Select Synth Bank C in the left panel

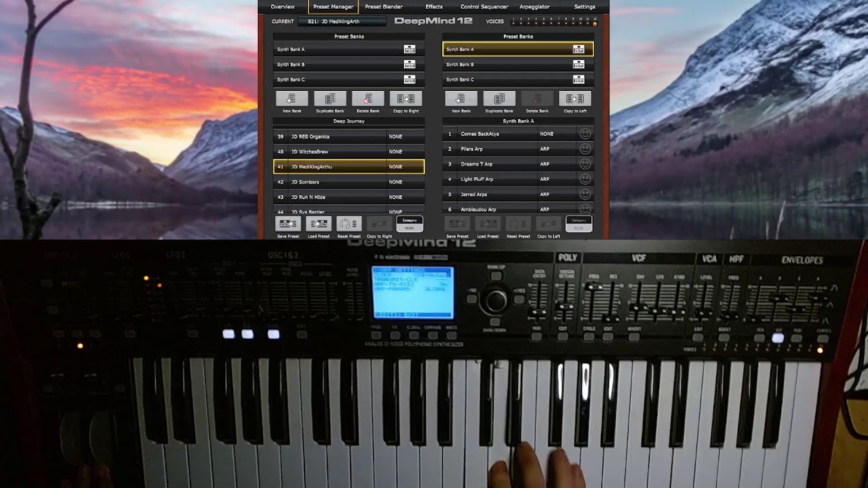coord(349,79)
